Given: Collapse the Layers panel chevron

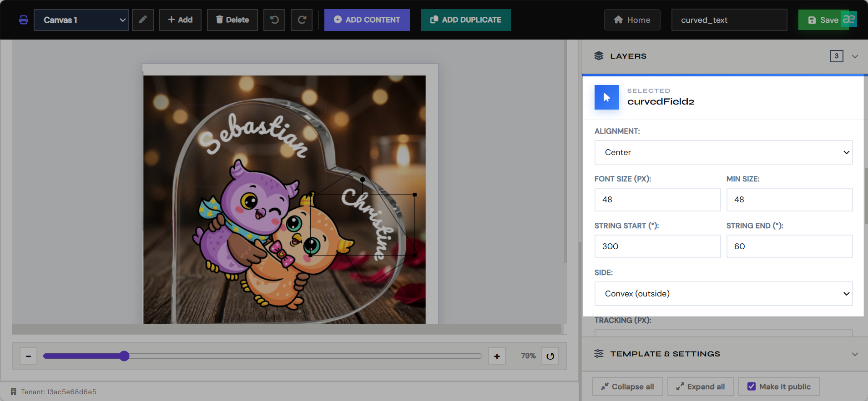Looking at the screenshot, I should 855,56.
